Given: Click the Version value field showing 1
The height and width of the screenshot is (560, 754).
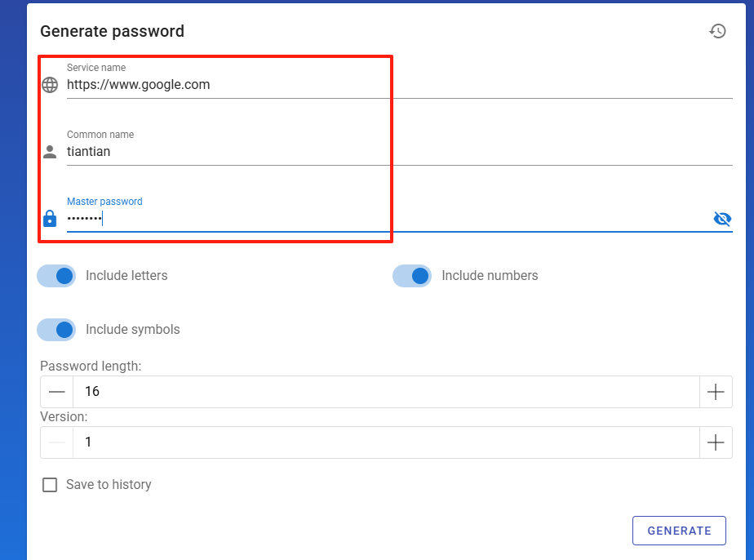Looking at the screenshot, I should click(x=386, y=442).
